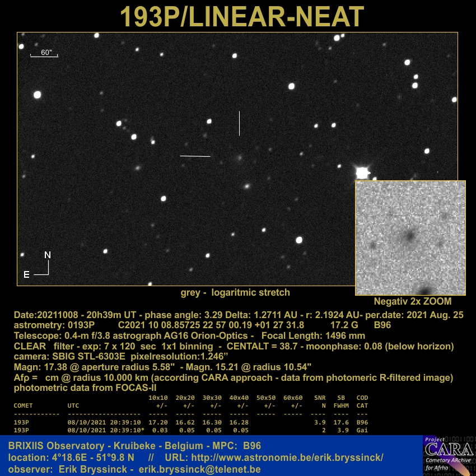476x476 pixels.
Task: Click the 193P/LINEAR-NEAT title
Action: click(242, 16)
